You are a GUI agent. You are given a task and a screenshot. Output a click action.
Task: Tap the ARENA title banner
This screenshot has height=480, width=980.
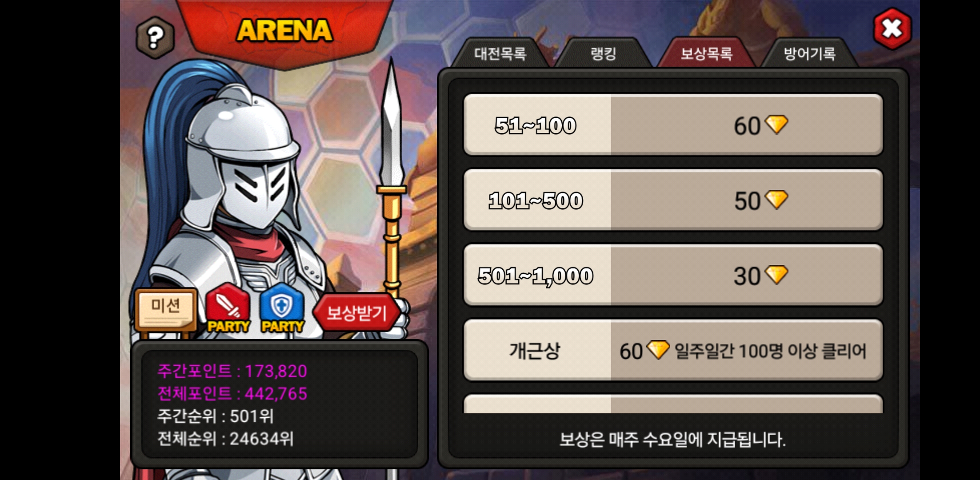(x=284, y=31)
